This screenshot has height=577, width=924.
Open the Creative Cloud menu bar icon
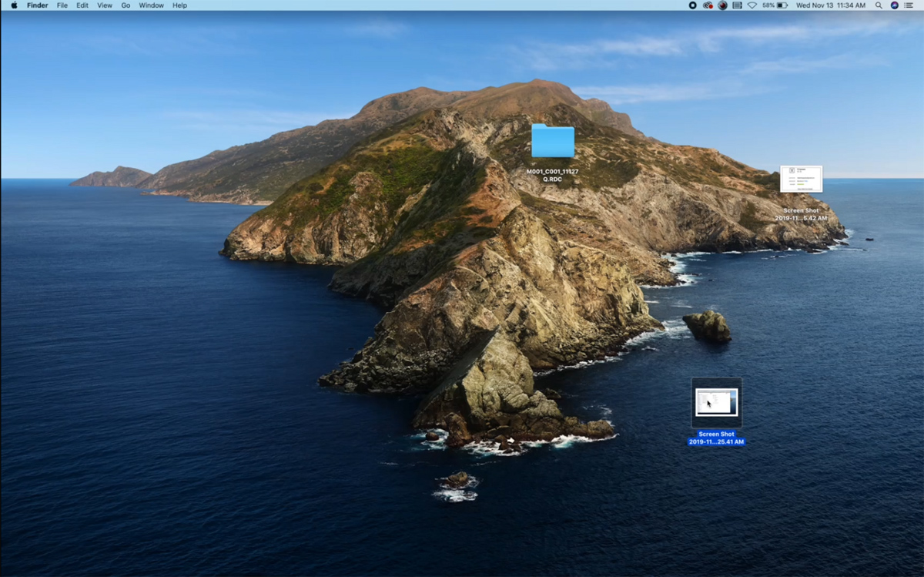[x=708, y=5]
